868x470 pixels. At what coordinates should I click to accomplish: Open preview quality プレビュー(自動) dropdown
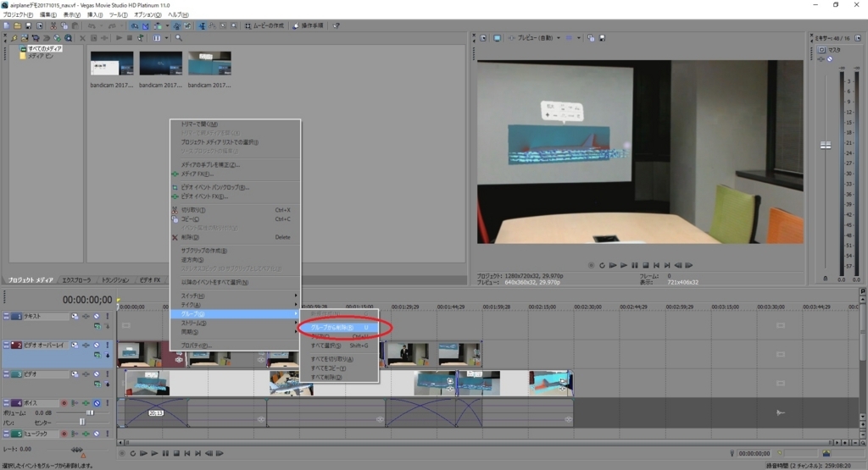pos(558,38)
